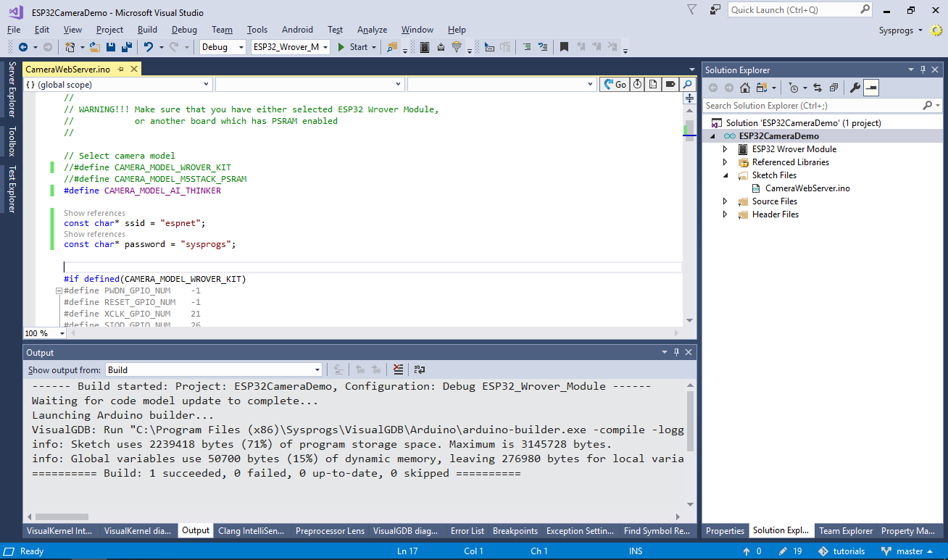Open the Android menu

(297, 30)
